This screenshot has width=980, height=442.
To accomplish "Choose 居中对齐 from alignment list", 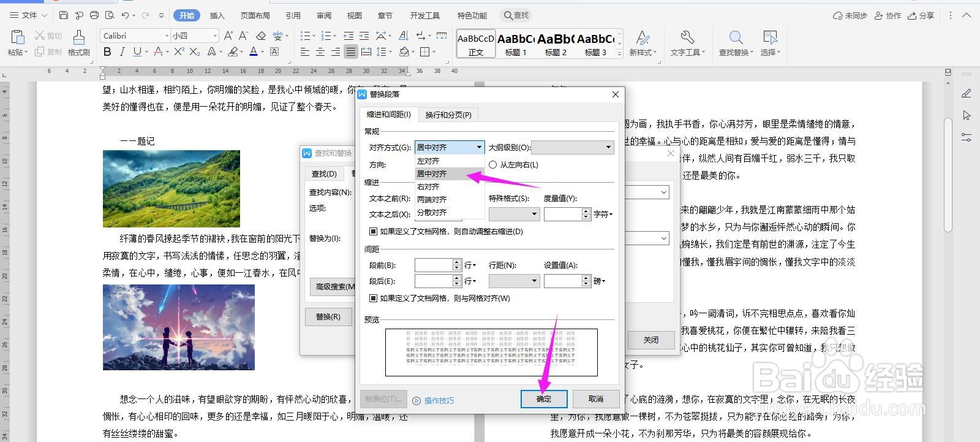I will pos(450,173).
